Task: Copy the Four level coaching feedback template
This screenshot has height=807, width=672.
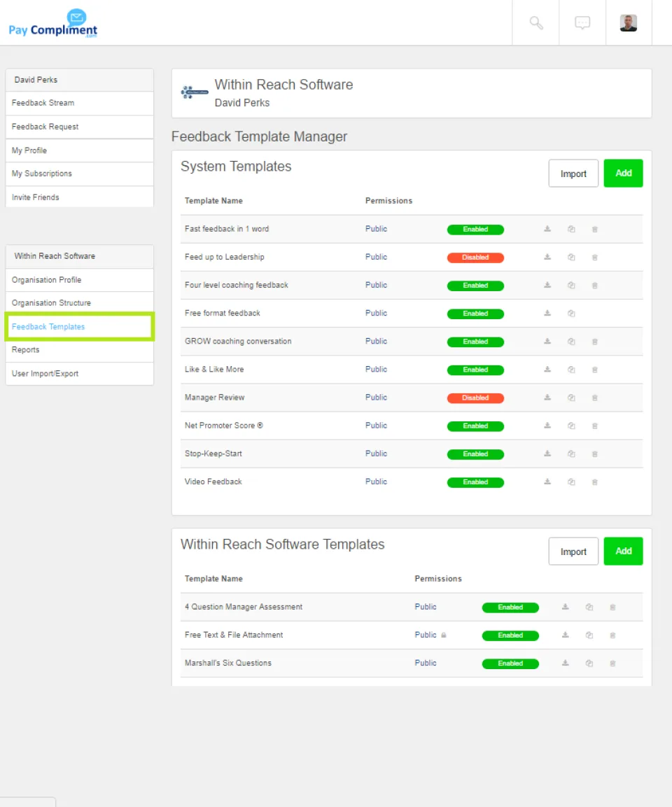Action: (571, 285)
